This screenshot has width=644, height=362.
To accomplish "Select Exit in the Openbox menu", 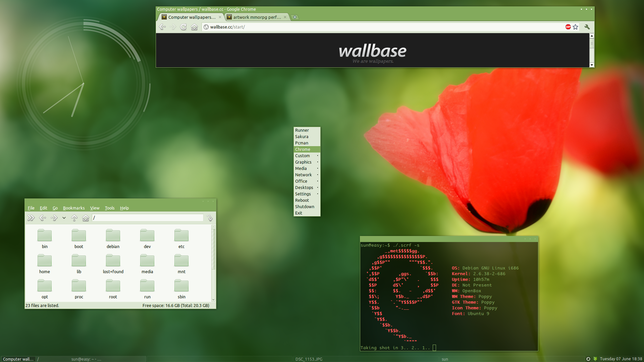I will 307,213.
